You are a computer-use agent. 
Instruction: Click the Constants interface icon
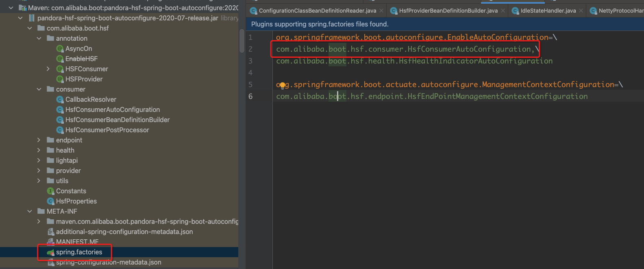(x=51, y=191)
